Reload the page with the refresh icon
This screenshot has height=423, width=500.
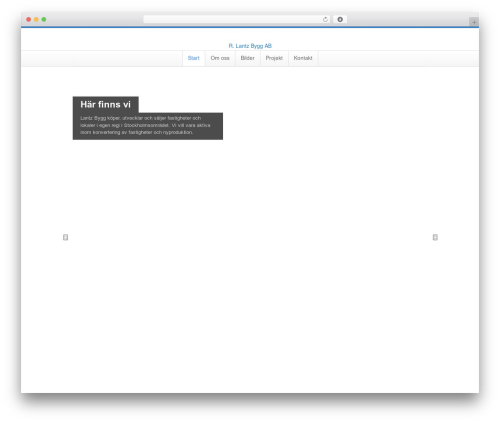[325, 20]
